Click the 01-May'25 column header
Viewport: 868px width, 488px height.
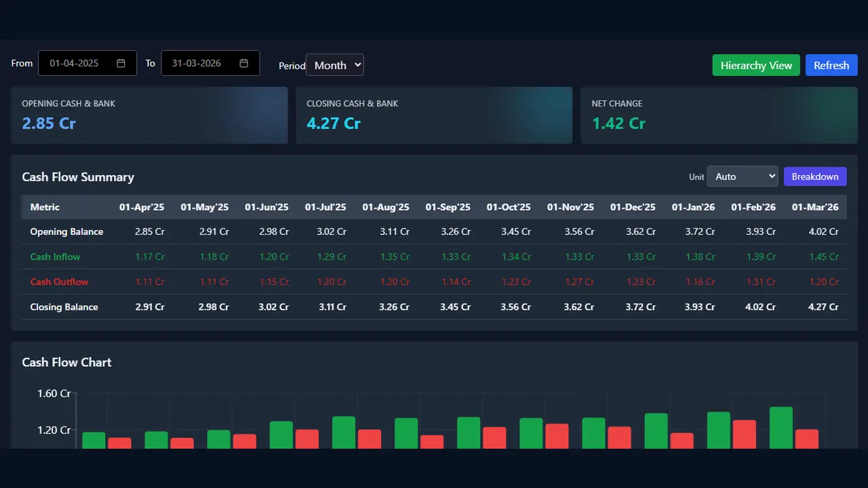click(204, 207)
